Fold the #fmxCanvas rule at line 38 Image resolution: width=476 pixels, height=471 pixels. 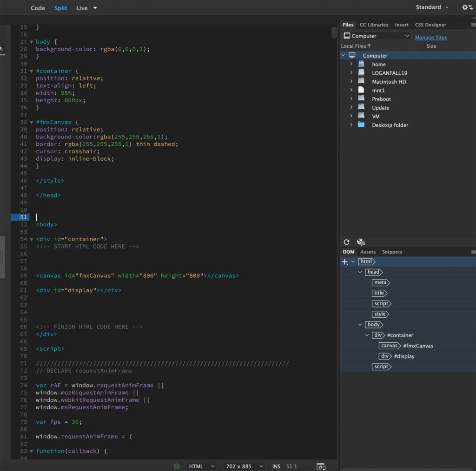[x=32, y=122]
